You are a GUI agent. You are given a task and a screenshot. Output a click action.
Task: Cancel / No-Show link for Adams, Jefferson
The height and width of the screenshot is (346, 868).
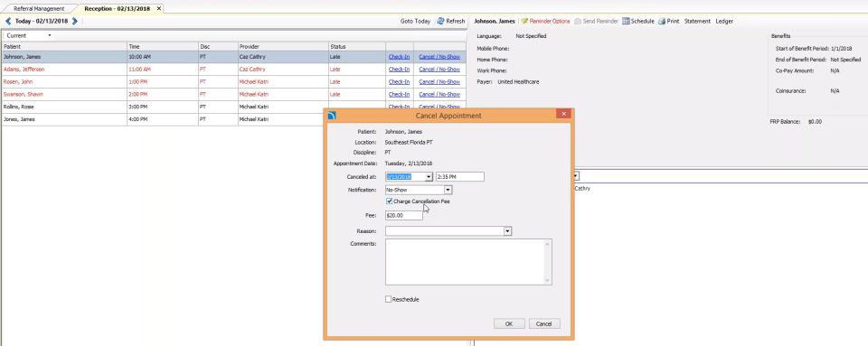(439, 70)
